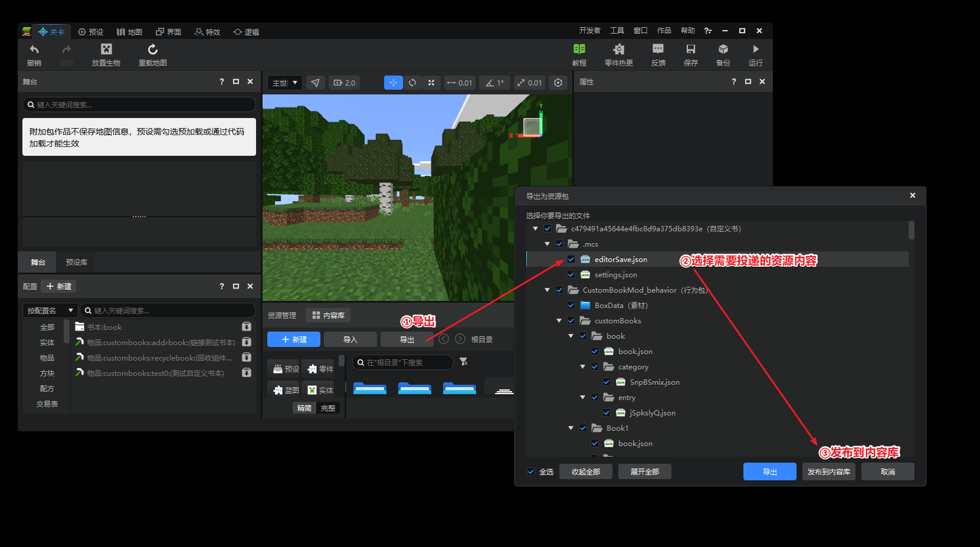The height and width of the screenshot is (547, 980).
Task: Select the scale gizmo tool
Action: click(431, 83)
